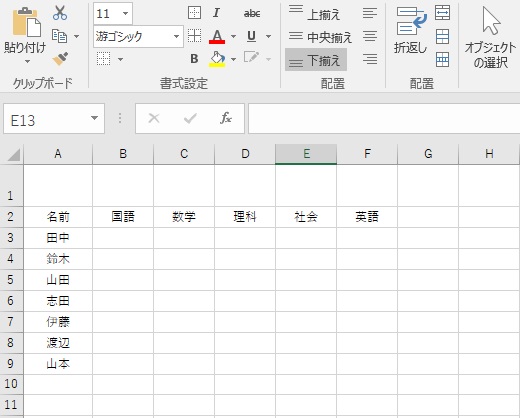Select the Format Painter brush
The image size is (520, 418).
(60, 59)
